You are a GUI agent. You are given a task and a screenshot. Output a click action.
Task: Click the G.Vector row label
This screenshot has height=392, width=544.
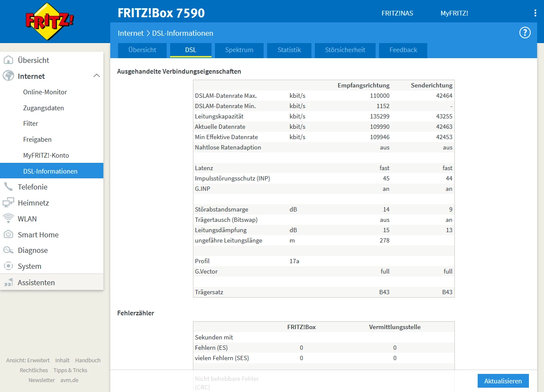click(x=206, y=271)
